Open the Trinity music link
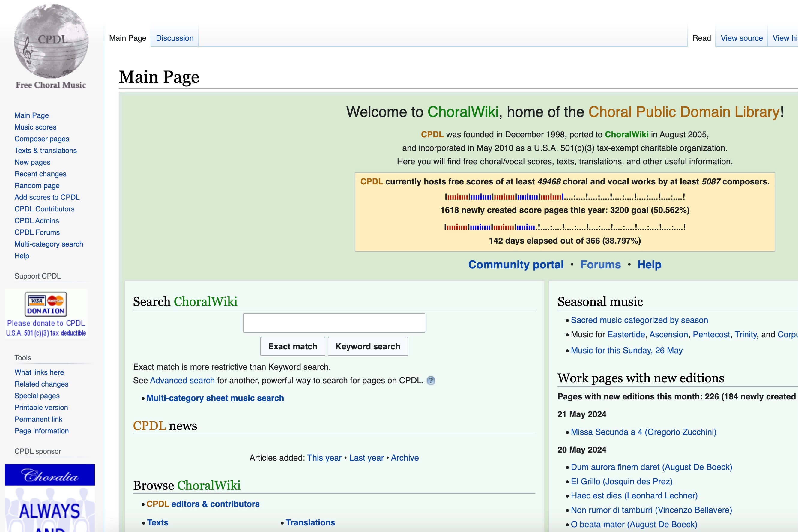The image size is (798, 532). (746, 335)
